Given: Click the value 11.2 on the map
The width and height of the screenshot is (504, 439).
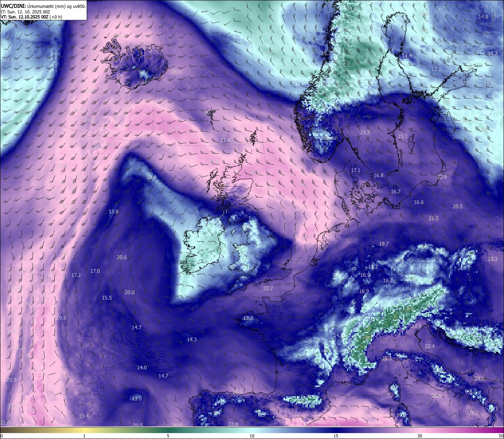Looking at the screenshot, I should [x=373, y=267].
